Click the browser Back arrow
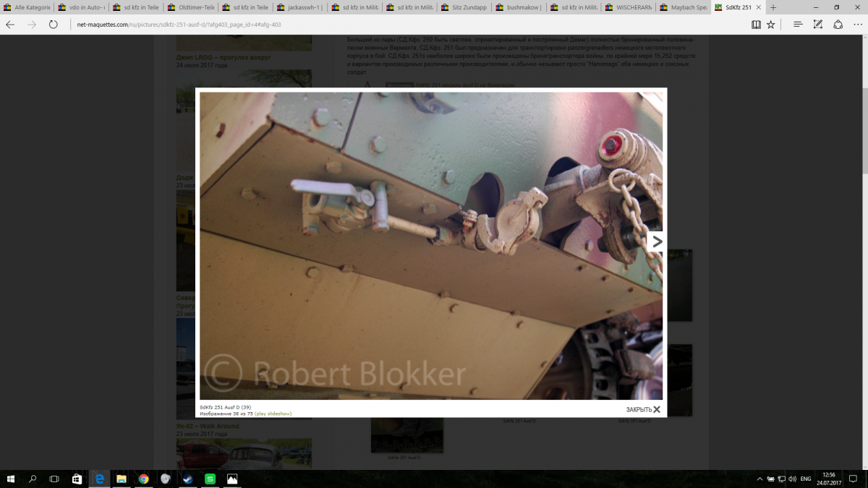Screen dimensions: 868x488 10,25
